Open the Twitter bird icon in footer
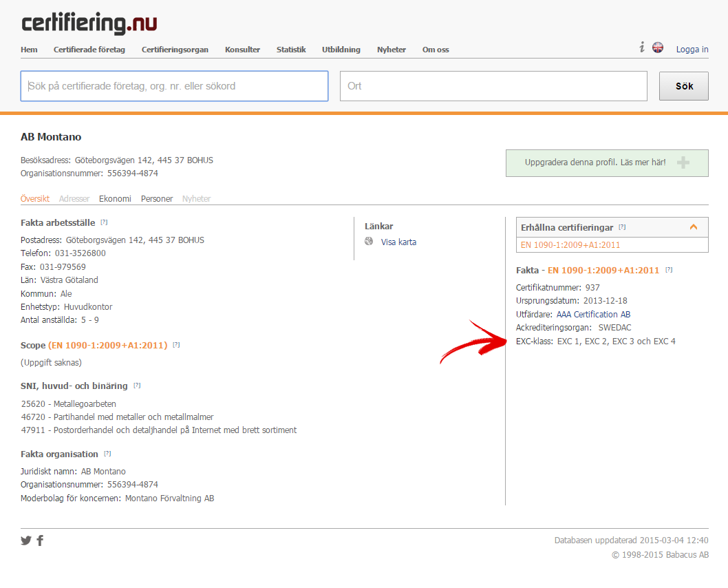Screen dimensions: 728x588 click(x=26, y=540)
